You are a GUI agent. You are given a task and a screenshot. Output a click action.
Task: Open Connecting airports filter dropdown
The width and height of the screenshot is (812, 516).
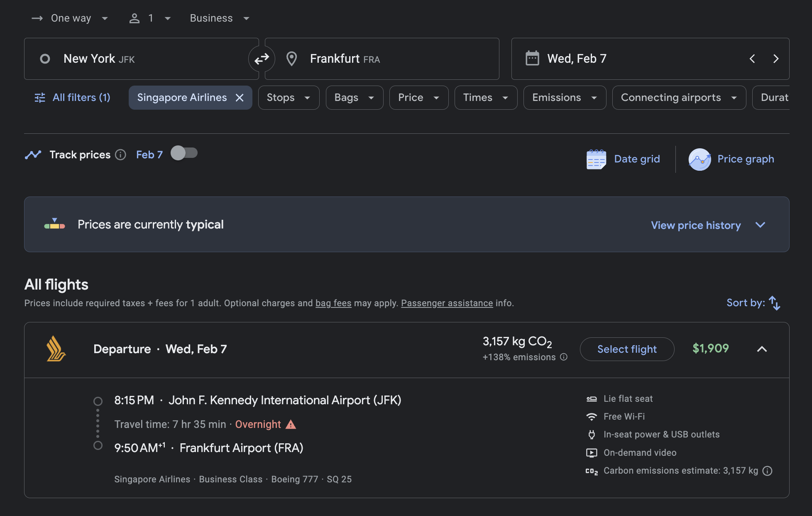(679, 98)
